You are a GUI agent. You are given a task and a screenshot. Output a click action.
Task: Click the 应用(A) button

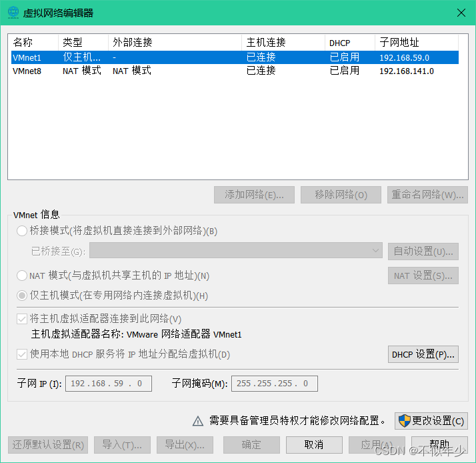coord(377,445)
